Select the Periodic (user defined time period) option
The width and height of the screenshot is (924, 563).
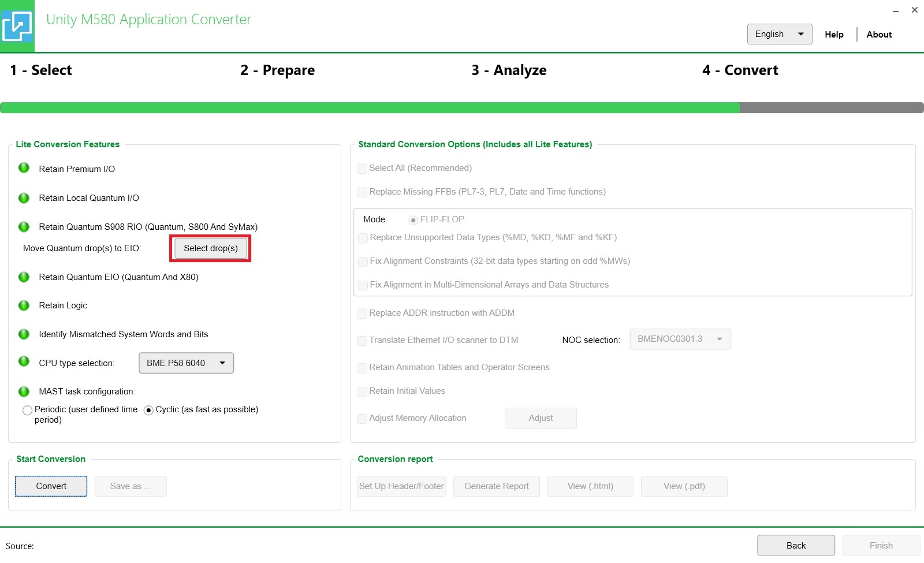point(27,411)
